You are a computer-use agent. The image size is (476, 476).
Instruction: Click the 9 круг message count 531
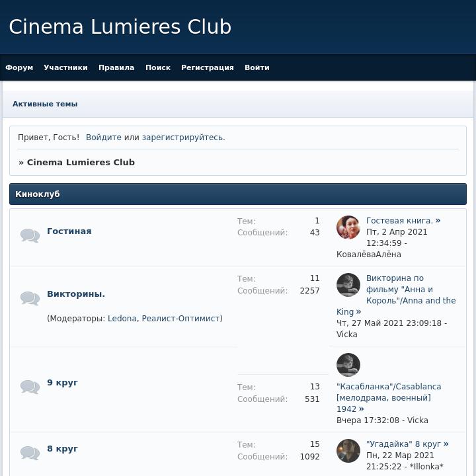(312, 399)
